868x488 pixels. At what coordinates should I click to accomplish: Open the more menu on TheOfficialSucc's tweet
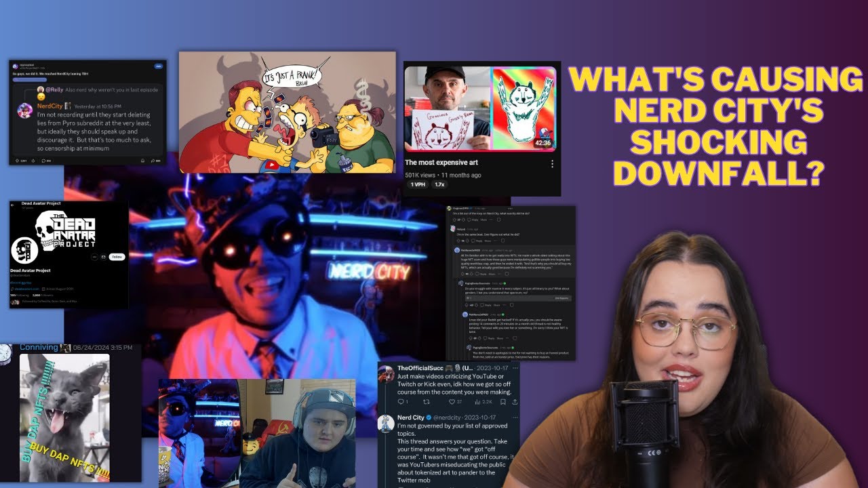point(515,368)
